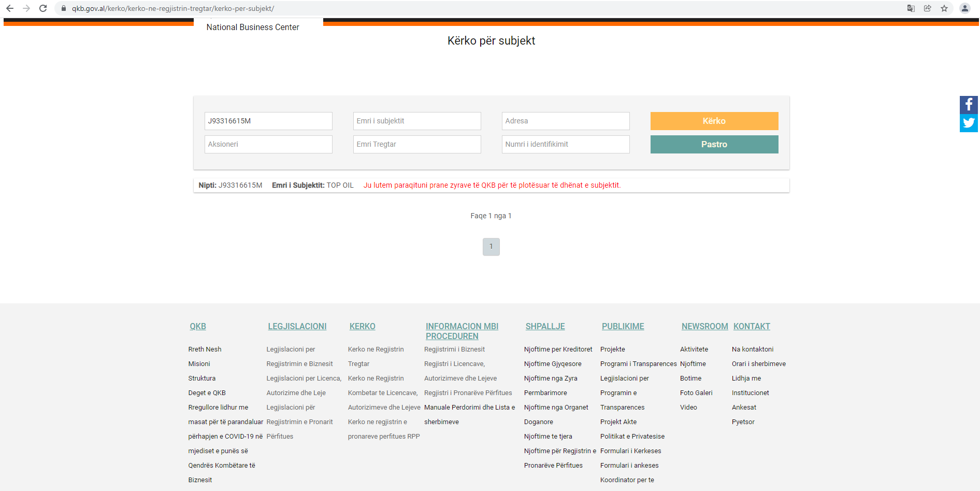
Task: Bookmark this page with the star icon
Action: coord(944,8)
